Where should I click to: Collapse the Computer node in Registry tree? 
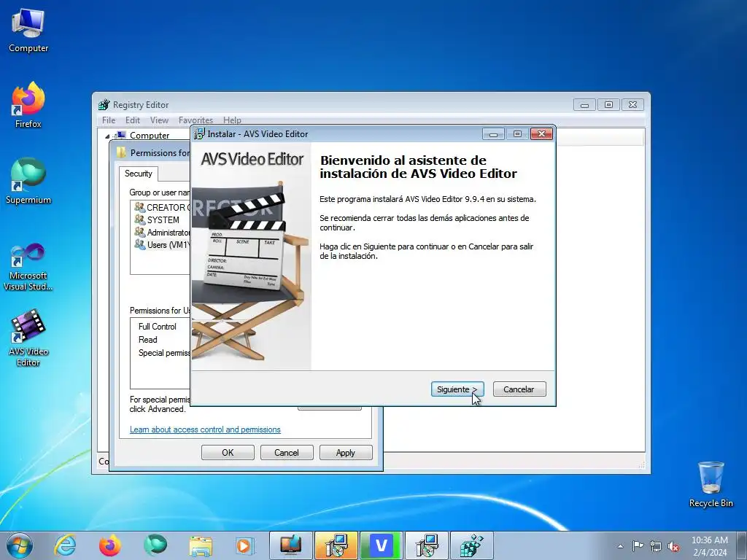coord(107,136)
